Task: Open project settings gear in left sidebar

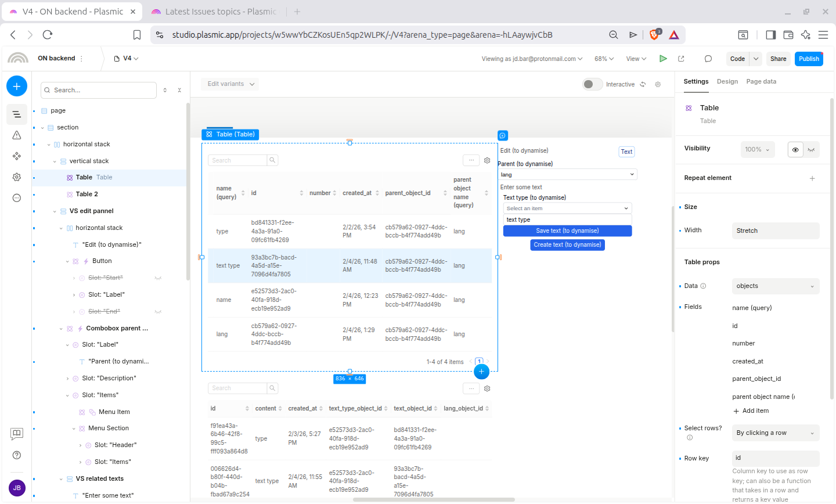Action: pyautogui.click(x=17, y=177)
